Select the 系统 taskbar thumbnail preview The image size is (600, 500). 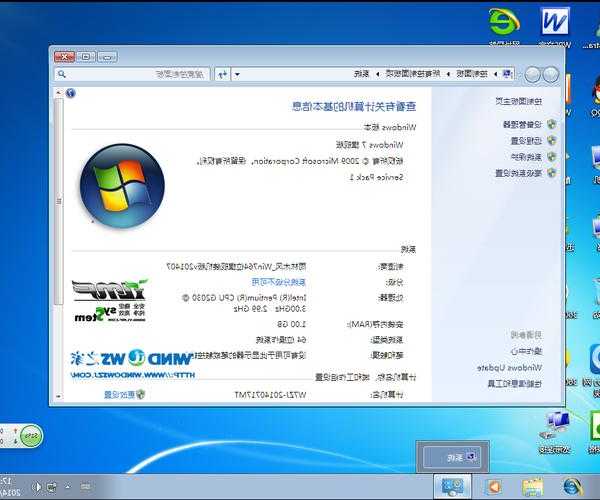click(452, 456)
